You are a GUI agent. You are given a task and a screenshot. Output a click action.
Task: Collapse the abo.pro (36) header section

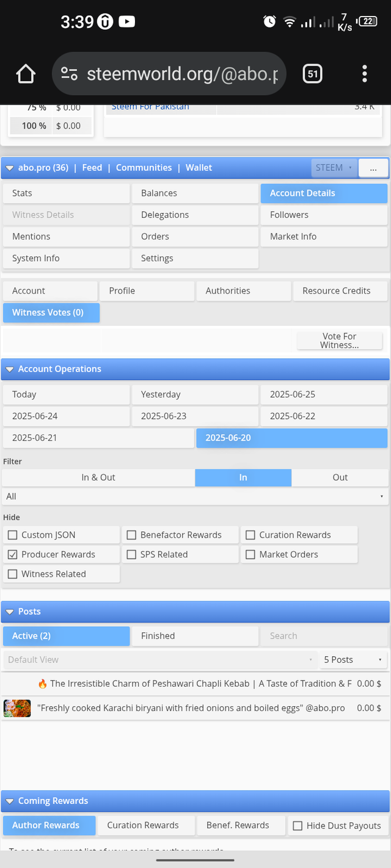(x=10, y=168)
